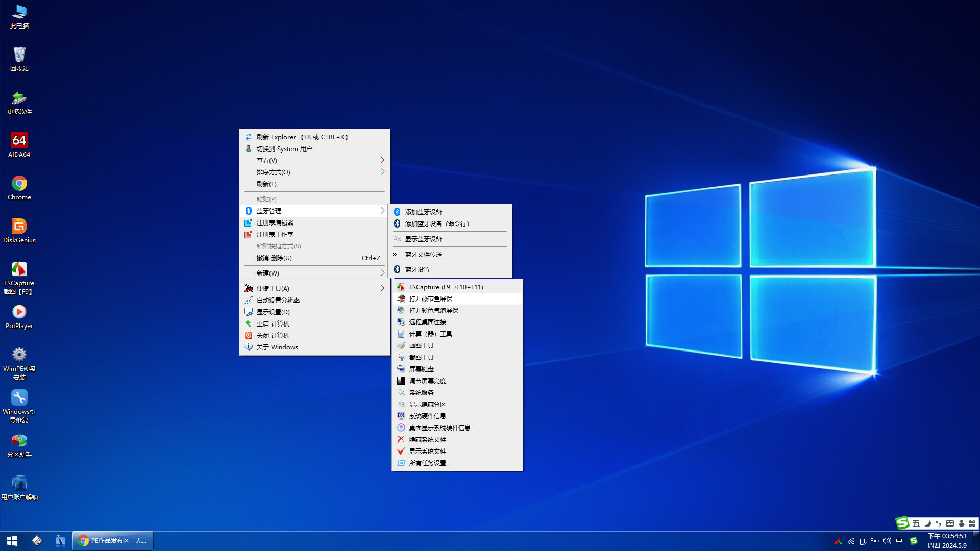This screenshot has height=551, width=980.
Task: Select 打开热带鱼屏保 submenu entry
Action: (x=457, y=298)
